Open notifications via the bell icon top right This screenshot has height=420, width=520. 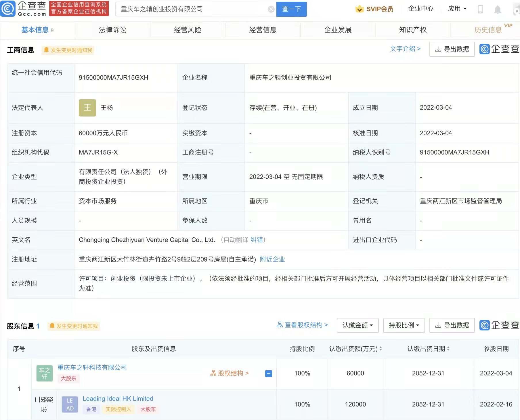click(x=497, y=9)
